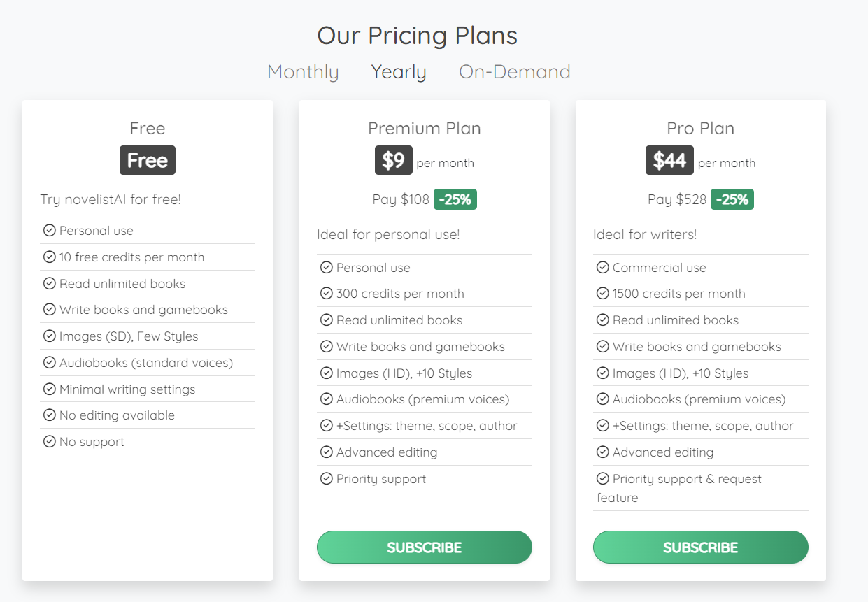
Task: Click the dark Free price badge
Action: (x=148, y=160)
